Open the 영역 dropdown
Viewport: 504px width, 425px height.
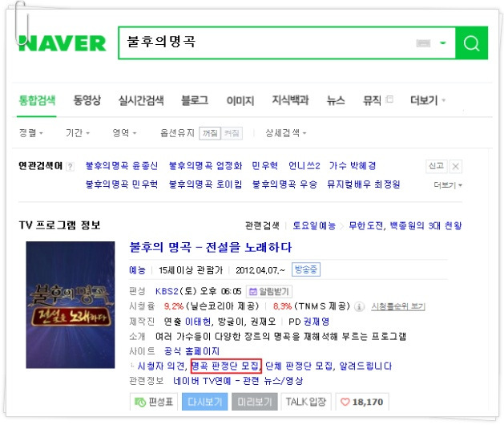[124, 133]
